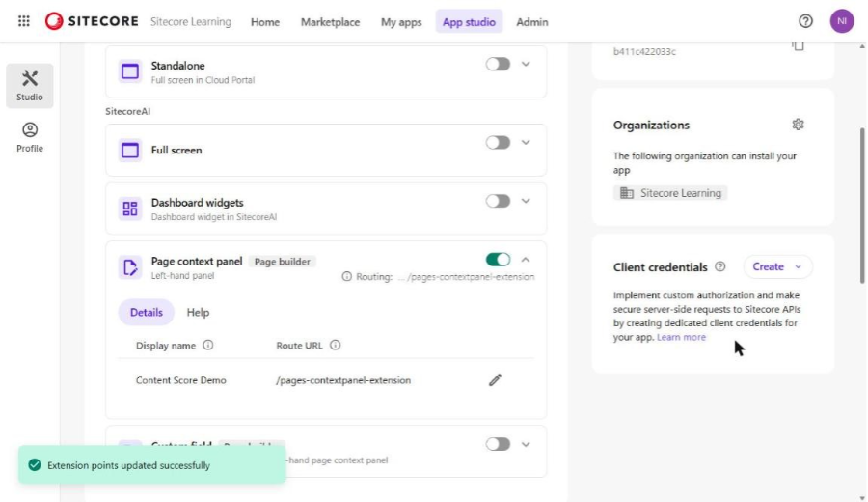
Task: Click the SitecoreAI section label
Action: [128, 111]
